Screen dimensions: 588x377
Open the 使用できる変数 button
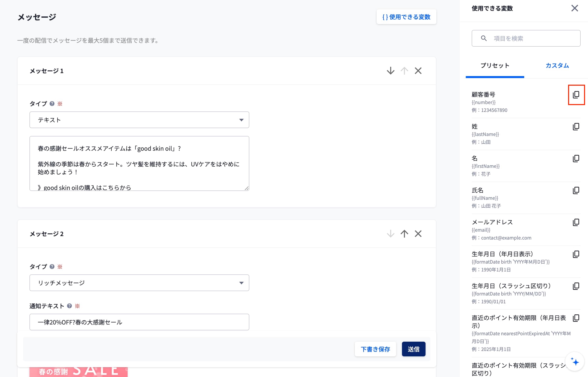pos(406,17)
